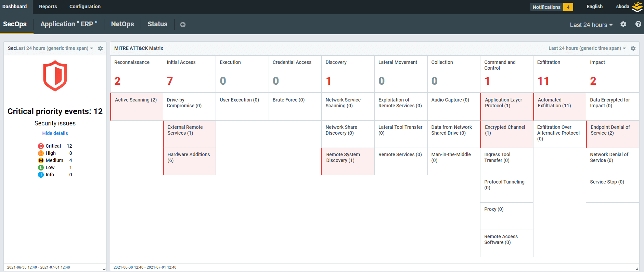Image resolution: width=644 pixels, height=272 pixels.
Task: Click the red shield security icon
Action: (x=55, y=76)
